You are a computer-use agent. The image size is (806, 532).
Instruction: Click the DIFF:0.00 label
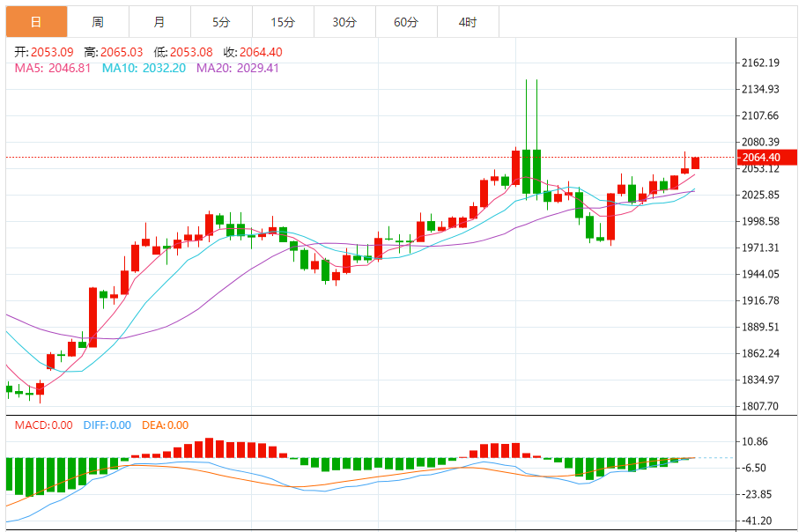tap(107, 425)
